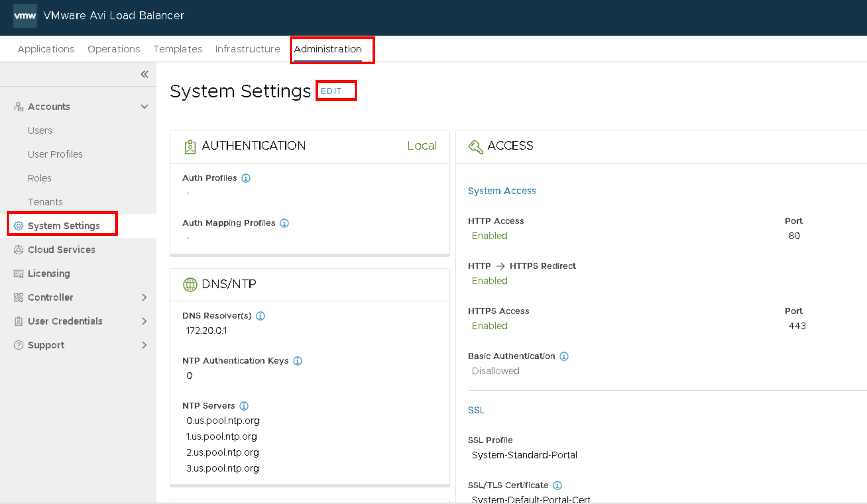867x504 pixels.
Task: Click the VMware vmw logo icon
Action: click(25, 16)
